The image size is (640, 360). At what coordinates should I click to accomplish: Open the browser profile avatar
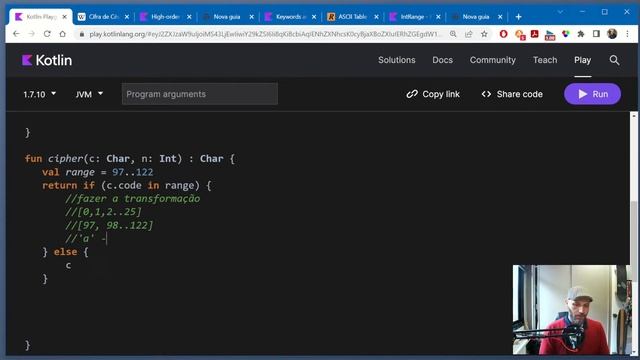point(611,34)
